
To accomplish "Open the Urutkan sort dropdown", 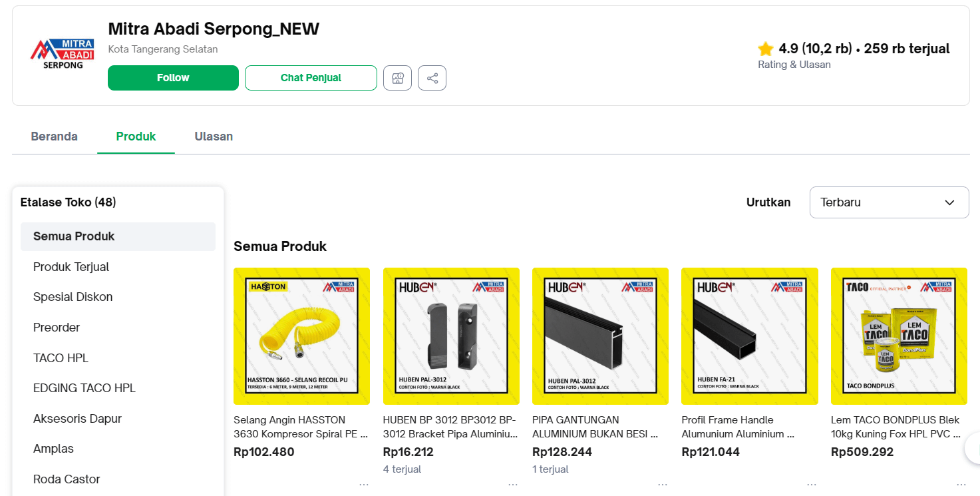I will coord(889,202).
